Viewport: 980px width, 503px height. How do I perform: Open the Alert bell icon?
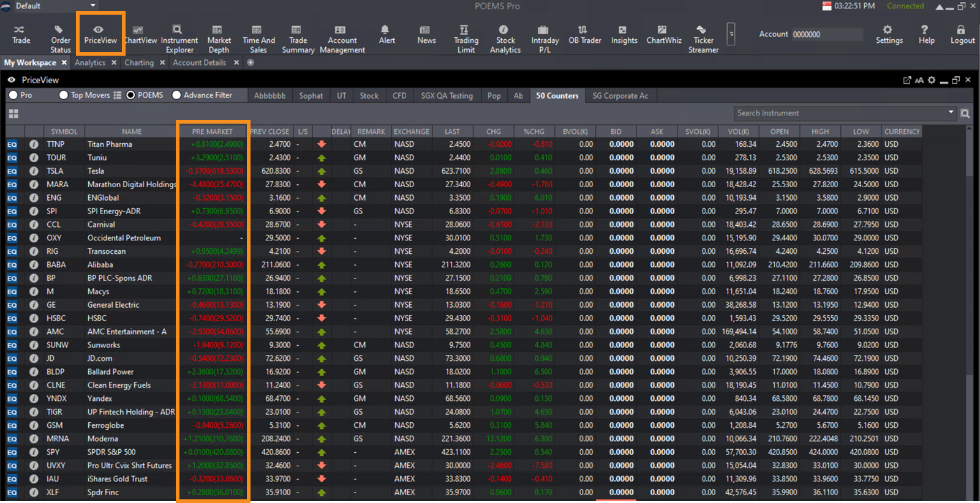tap(386, 34)
